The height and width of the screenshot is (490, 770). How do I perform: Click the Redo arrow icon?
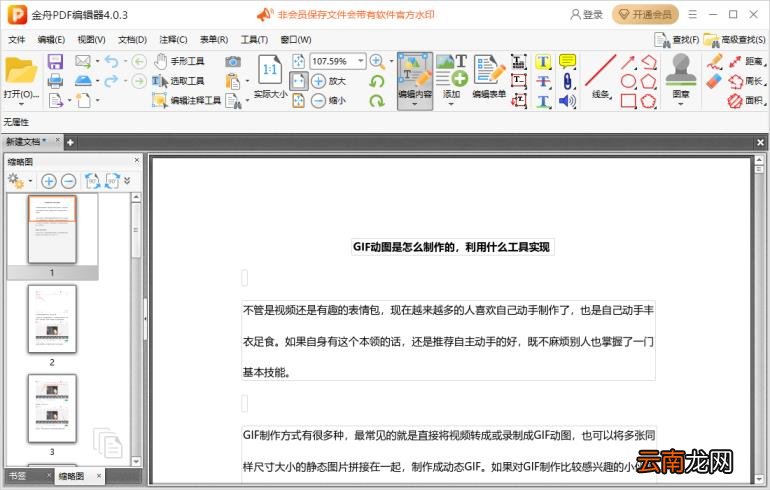[111, 81]
